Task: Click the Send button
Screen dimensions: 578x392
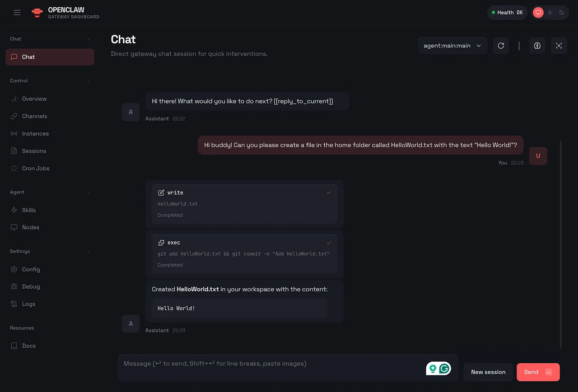Action: tap(538, 372)
